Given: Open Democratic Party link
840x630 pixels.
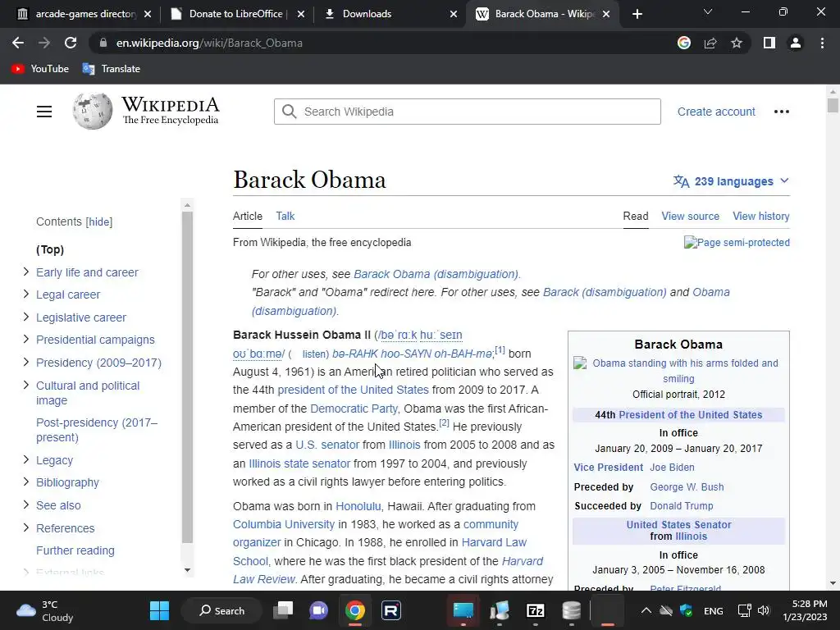Looking at the screenshot, I should coord(354,409).
